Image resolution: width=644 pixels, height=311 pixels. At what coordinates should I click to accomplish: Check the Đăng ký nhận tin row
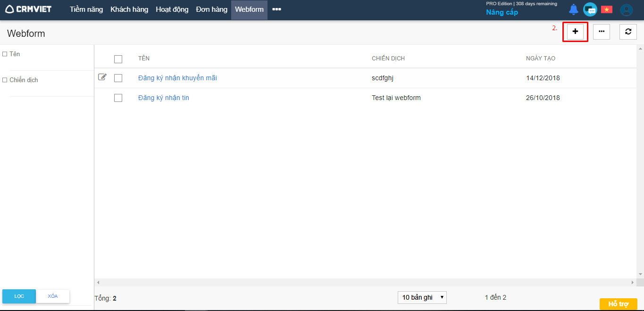[x=118, y=98]
